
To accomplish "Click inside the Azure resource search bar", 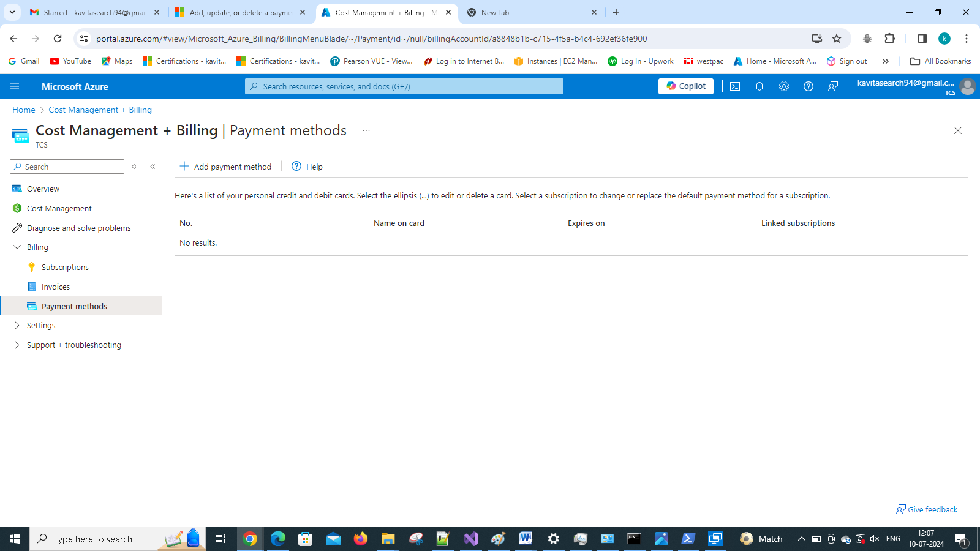I will click(x=404, y=86).
